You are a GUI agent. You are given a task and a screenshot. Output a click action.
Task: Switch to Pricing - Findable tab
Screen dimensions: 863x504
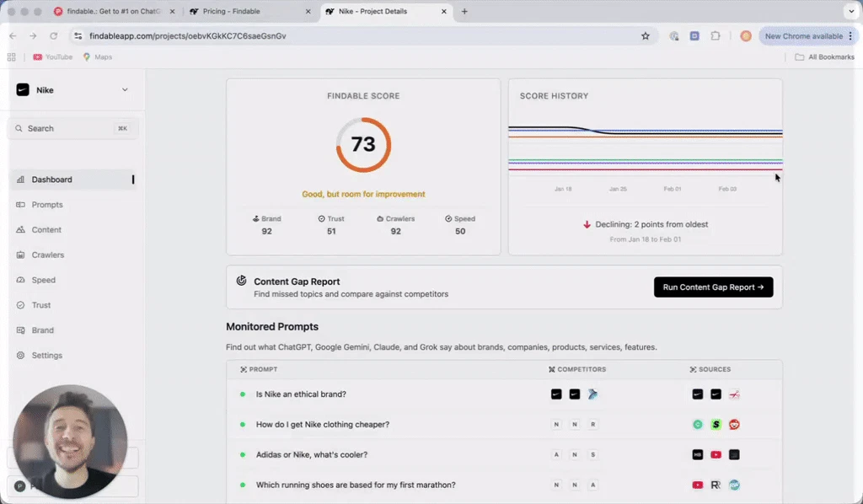[x=250, y=11]
